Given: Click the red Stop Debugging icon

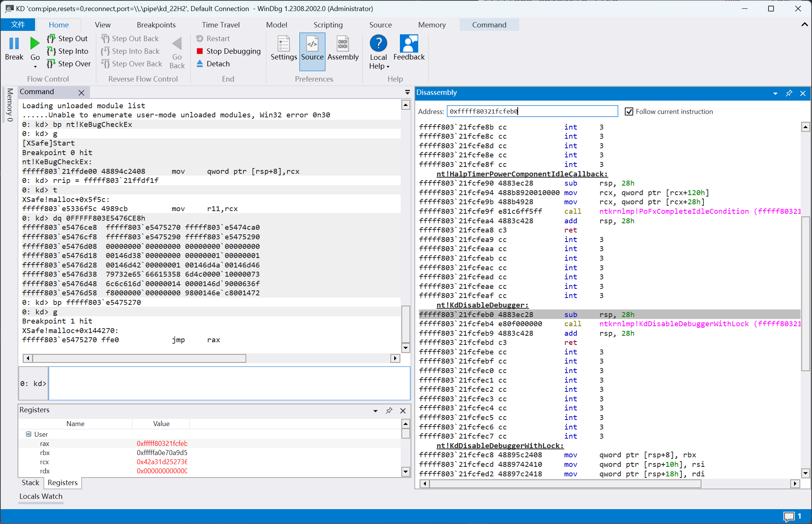Looking at the screenshot, I should pos(200,51).
